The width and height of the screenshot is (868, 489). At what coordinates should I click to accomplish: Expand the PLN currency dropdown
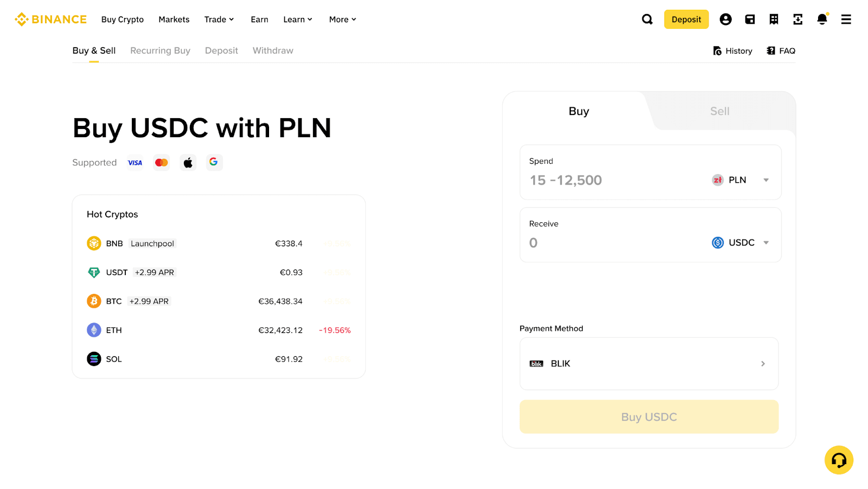pos(741,180)
